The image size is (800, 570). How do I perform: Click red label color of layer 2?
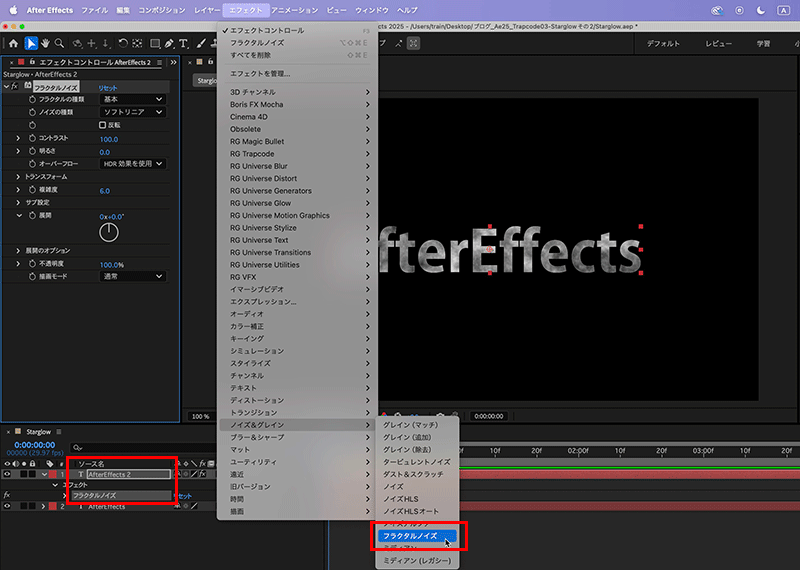(53, 506)
